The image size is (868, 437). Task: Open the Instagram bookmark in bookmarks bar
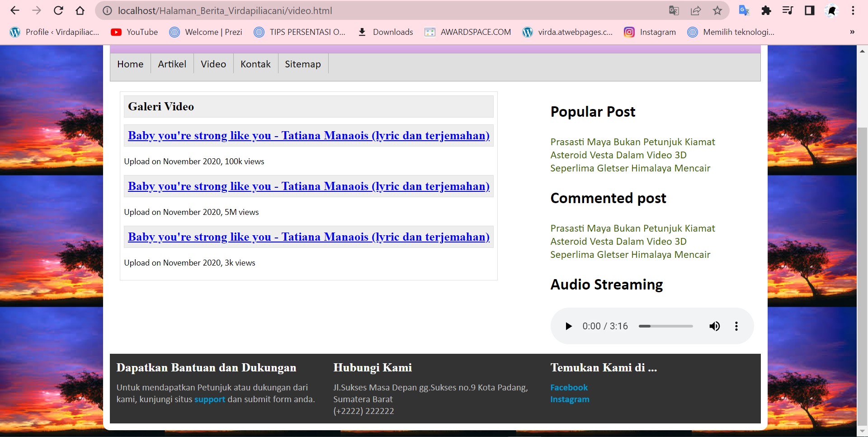coord(650,32)
